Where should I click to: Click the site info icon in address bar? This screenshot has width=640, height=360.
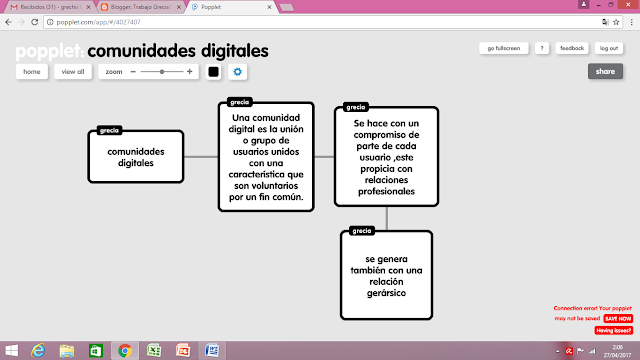tap(50, 22)
